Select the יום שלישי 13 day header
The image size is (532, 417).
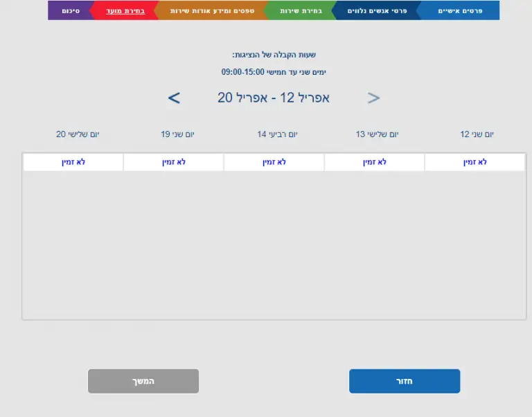(377, 134)
